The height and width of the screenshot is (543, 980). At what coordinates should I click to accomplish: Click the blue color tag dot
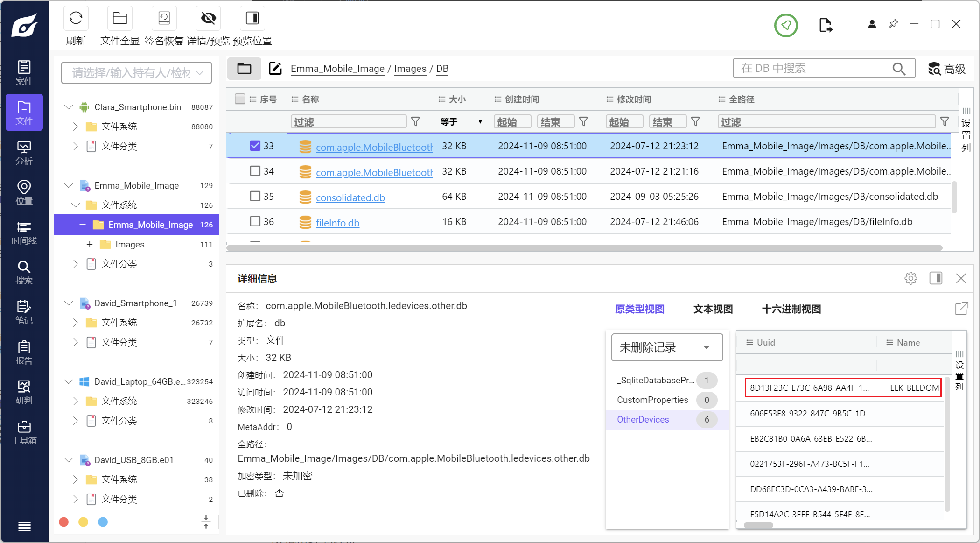[103, 522]
